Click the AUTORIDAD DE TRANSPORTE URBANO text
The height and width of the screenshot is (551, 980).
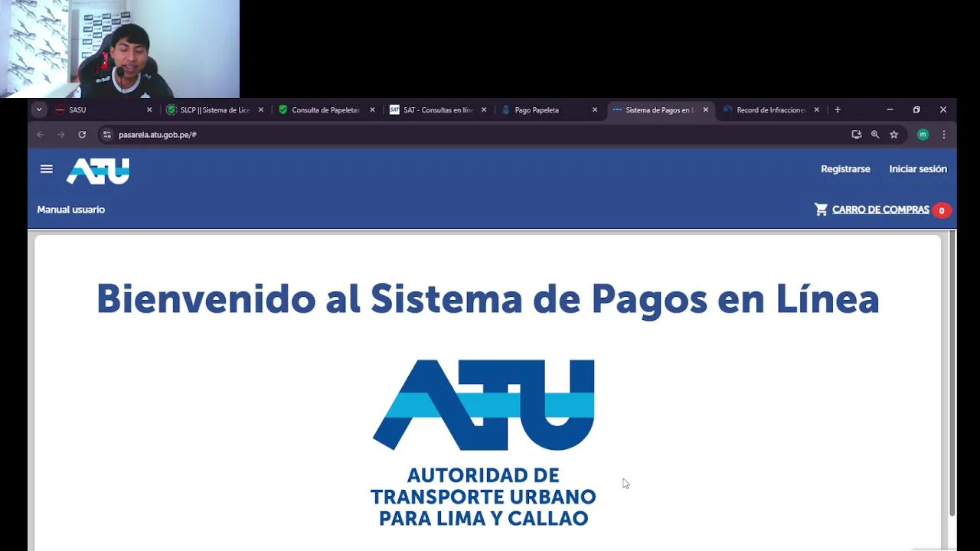(483, 497)
